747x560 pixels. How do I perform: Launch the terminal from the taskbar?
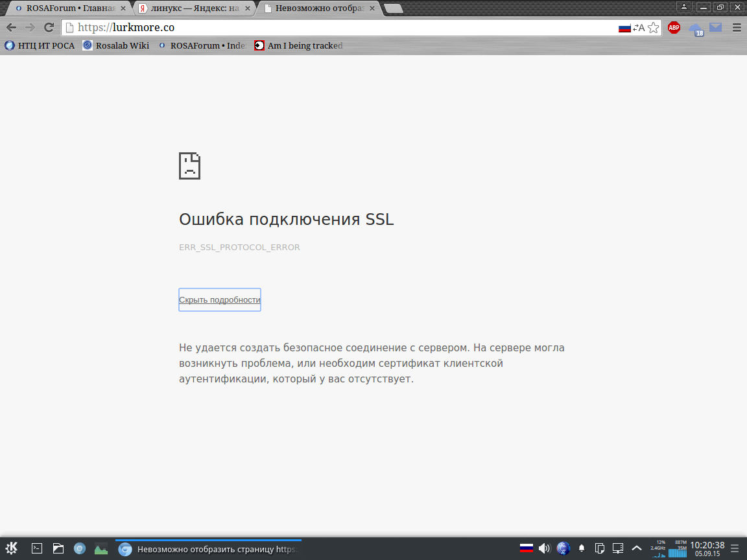pyautogui.click(x=37, y=548)
